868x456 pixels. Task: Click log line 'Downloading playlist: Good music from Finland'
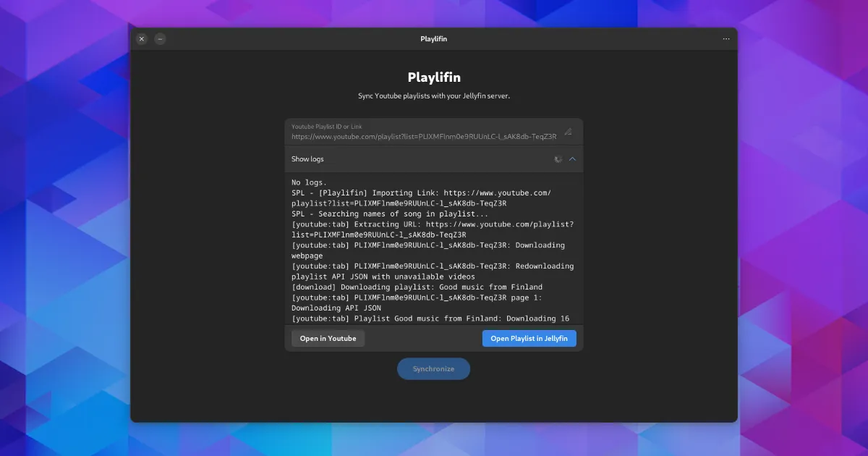[x=417, y=287]
